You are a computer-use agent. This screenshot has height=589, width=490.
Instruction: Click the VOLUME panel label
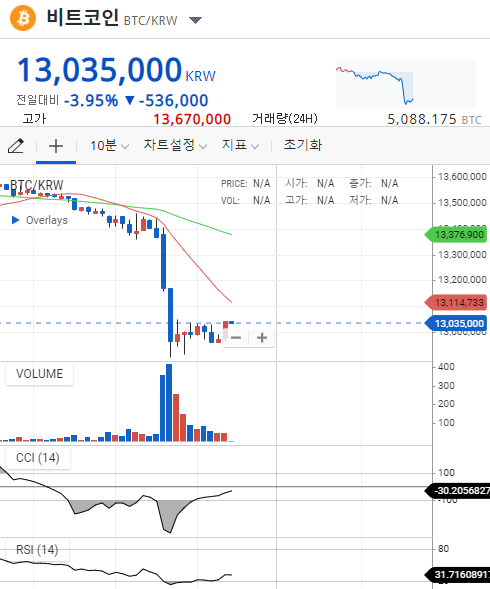pos(39,374)
